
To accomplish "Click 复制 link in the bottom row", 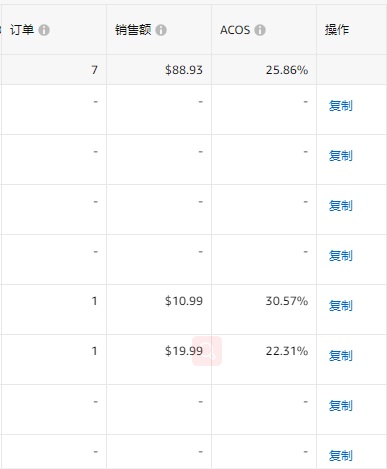I will pos(340,456).
